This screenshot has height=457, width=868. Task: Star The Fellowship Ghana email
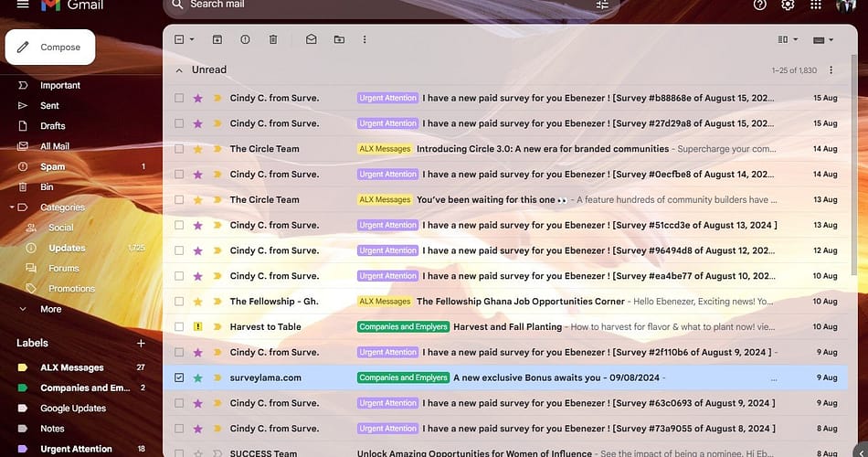197,301
